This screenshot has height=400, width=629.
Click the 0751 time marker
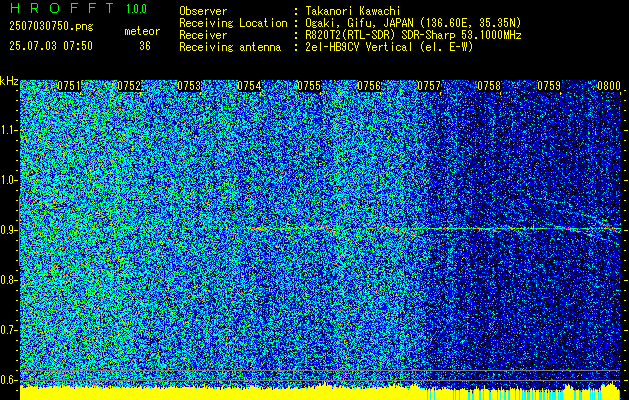coord(69,86)
